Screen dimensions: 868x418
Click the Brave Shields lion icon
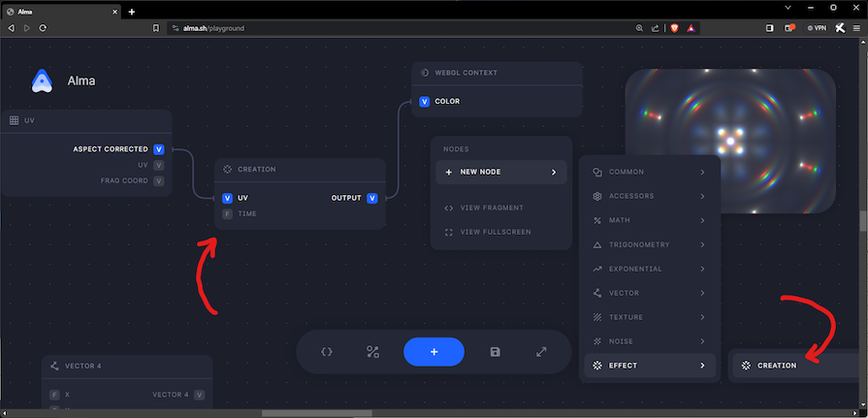pyautogui.click(x=674, y=28)
